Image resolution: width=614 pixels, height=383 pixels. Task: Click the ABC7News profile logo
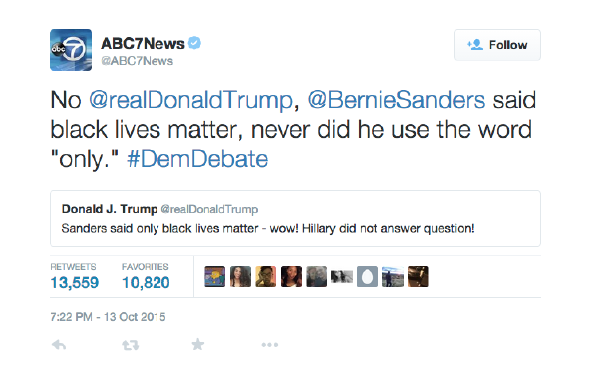coord(71,50)
